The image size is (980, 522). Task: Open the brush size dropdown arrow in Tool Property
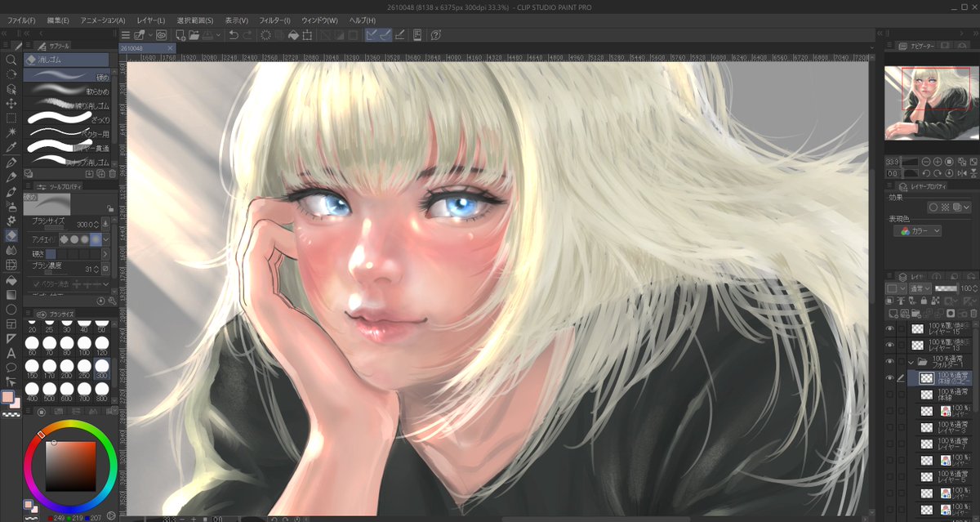(x=105, y=223)
